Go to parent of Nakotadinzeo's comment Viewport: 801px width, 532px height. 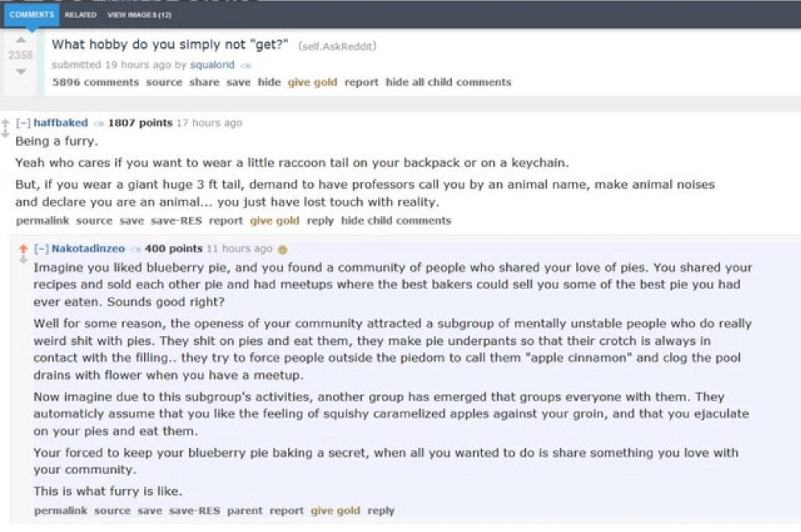click(x=245, y=510)
